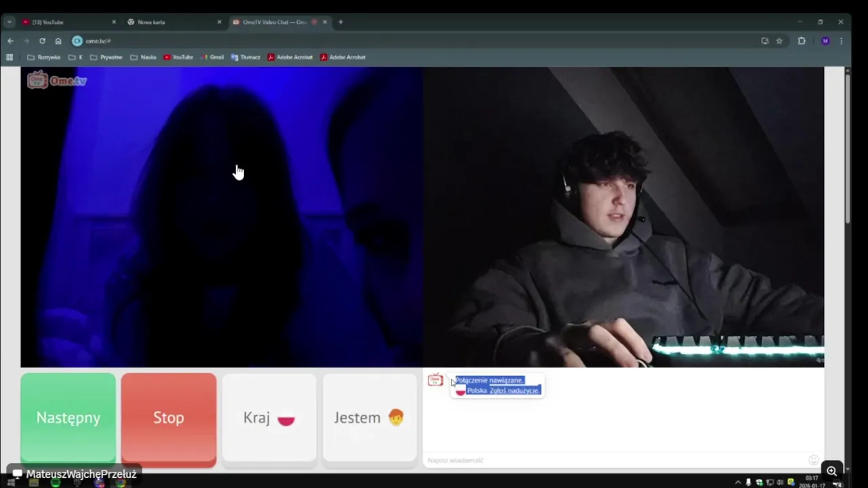The image size is (868, 488).
Task: Click your own webcam video feed
Action: tap(623, 217)
